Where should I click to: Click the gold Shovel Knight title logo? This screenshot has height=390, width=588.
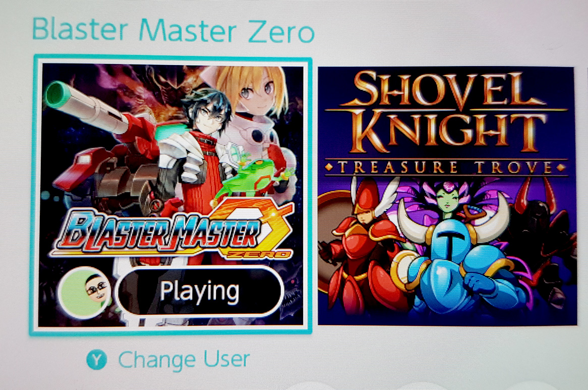point(446,113)
